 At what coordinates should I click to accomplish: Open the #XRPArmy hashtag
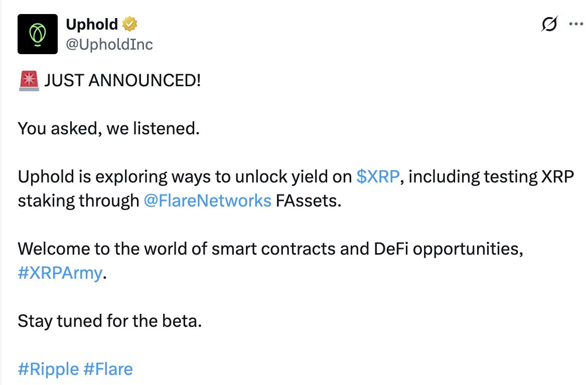click(60, 273)
